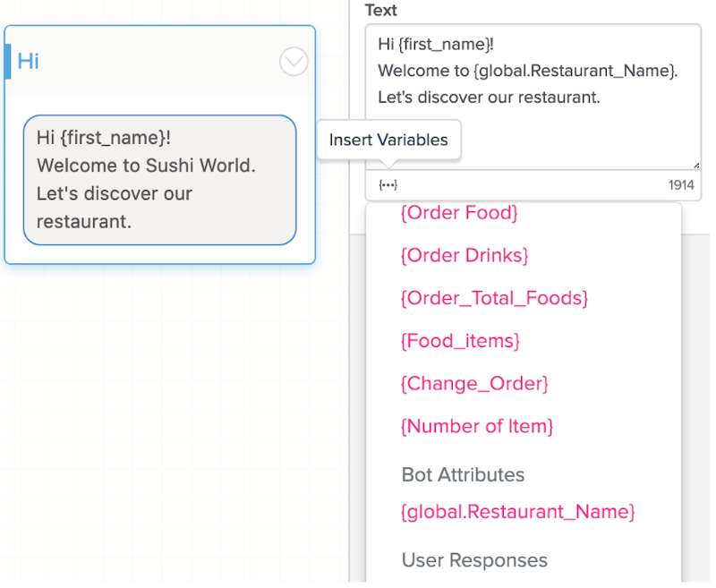Screen dimensions: 716x588
Task: Select the {Order Drinks} variable
Action: [x=465, y=255]
